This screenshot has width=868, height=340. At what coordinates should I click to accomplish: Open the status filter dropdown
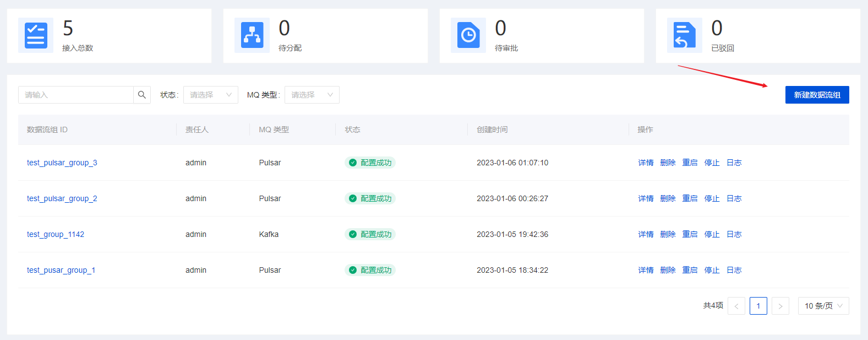(x=210, y=95)
